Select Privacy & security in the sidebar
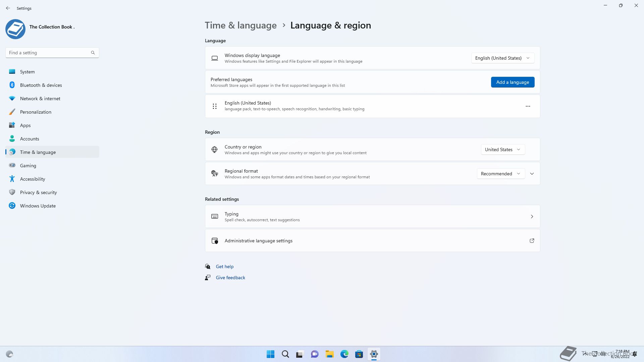644x362 pixels. click(x=38, y=192)
